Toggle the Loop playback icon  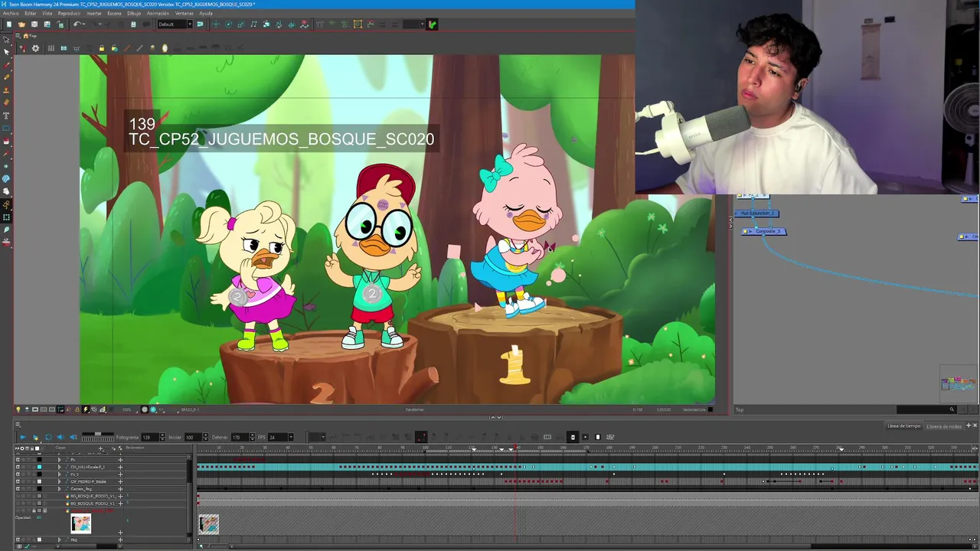tap(48, 437)
